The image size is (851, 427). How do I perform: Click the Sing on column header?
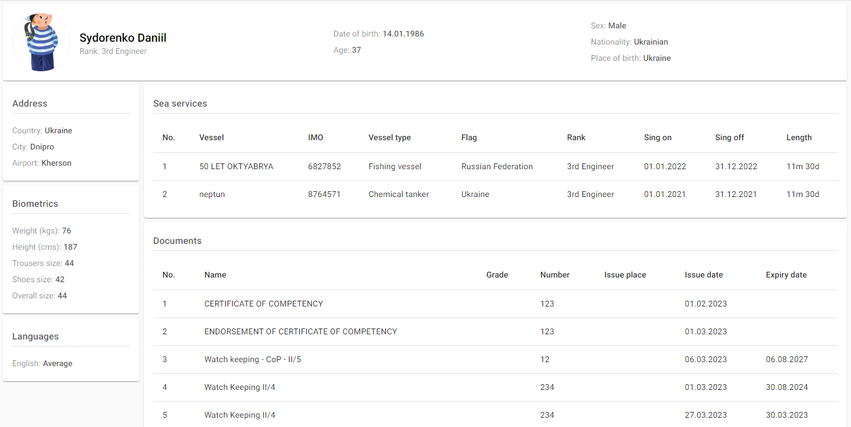[x=658, y=138]
